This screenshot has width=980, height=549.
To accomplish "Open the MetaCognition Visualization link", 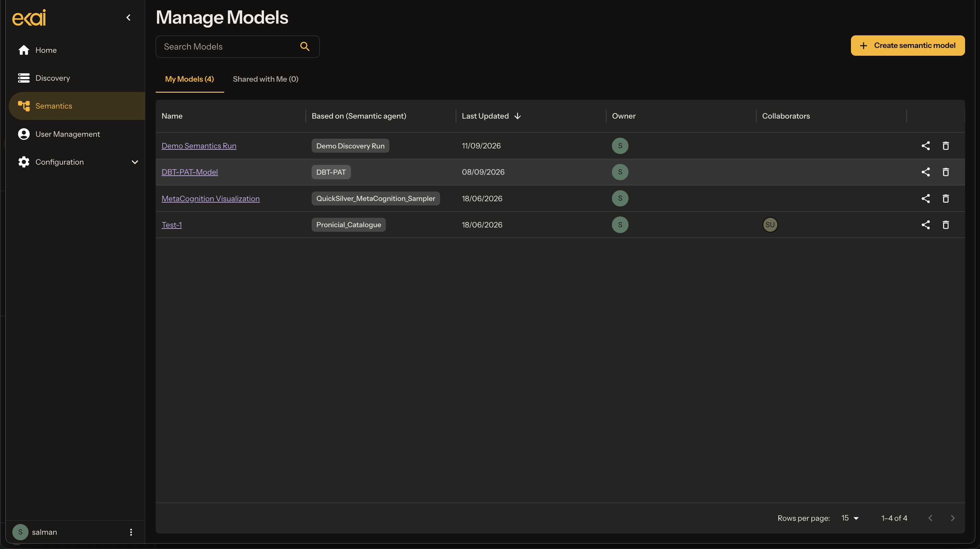I will click(210, 198).
